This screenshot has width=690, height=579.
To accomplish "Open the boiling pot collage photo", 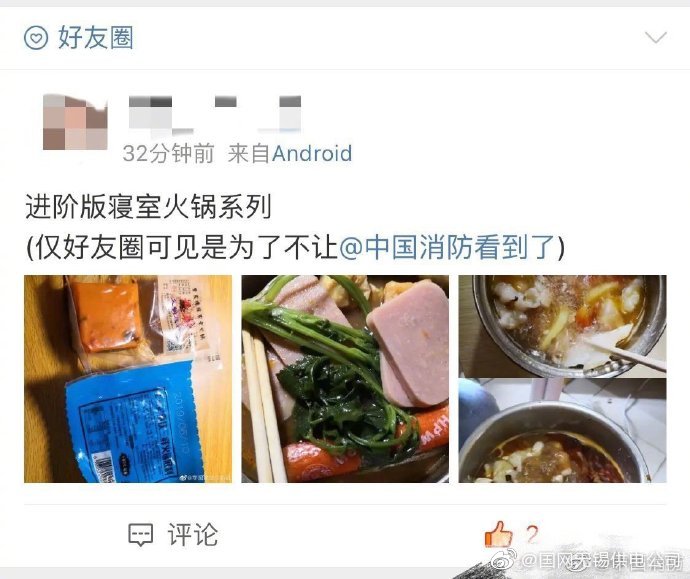I will 562,379.
